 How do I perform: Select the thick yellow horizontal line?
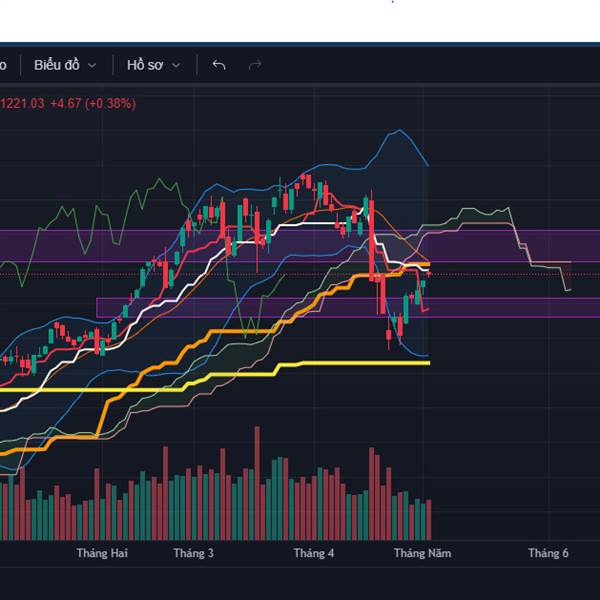350,363
